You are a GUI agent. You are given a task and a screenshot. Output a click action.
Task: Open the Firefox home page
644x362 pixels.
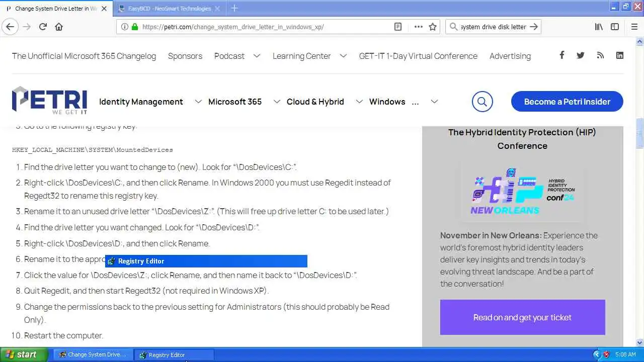point(59,27)
